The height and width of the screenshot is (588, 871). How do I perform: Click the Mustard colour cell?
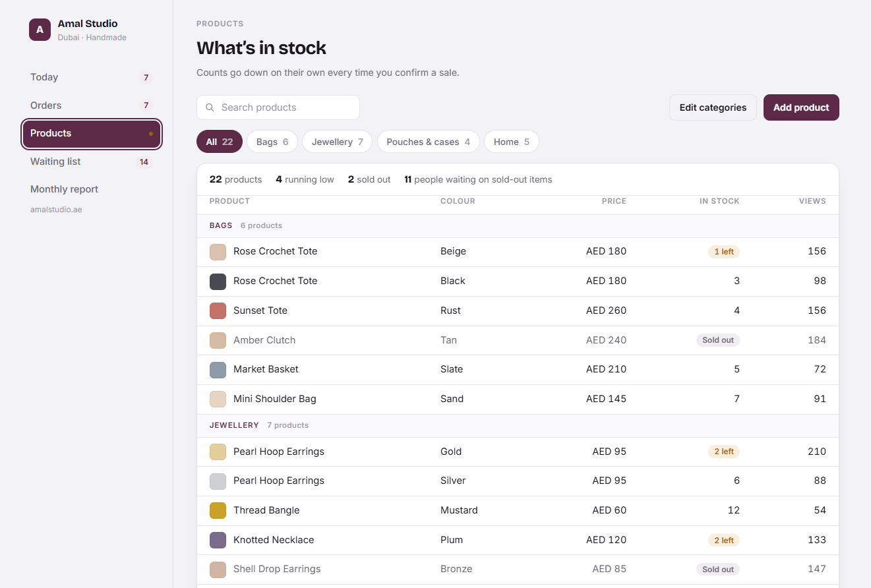click(x=459, y=510)
